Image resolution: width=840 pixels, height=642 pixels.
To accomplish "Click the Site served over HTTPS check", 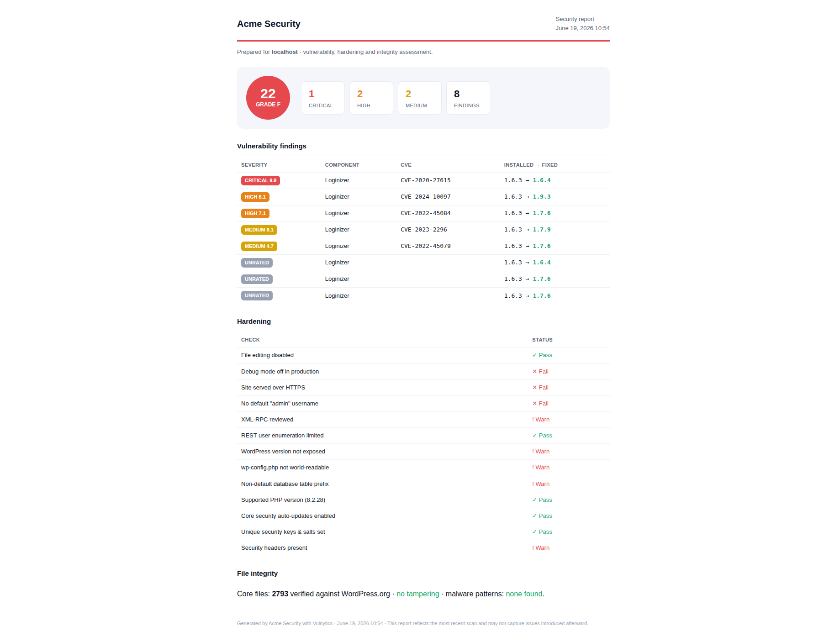I will 273,388.
